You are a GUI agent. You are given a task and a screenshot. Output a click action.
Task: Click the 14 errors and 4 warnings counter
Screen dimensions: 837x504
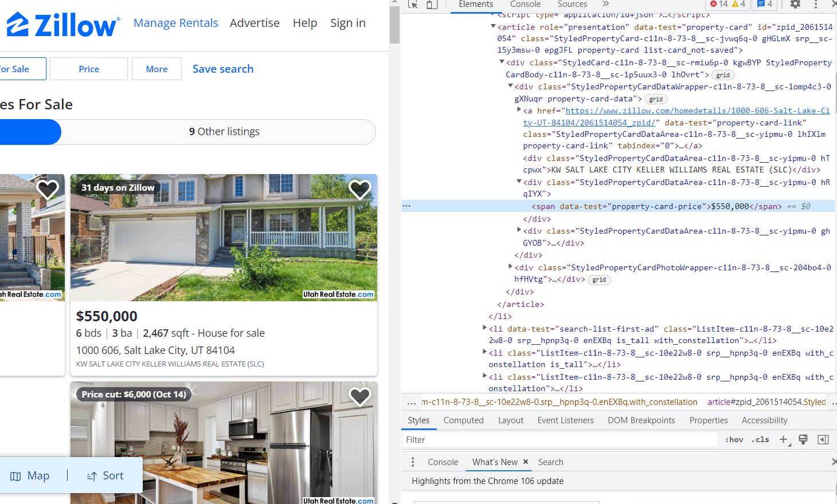pos(728,5)
